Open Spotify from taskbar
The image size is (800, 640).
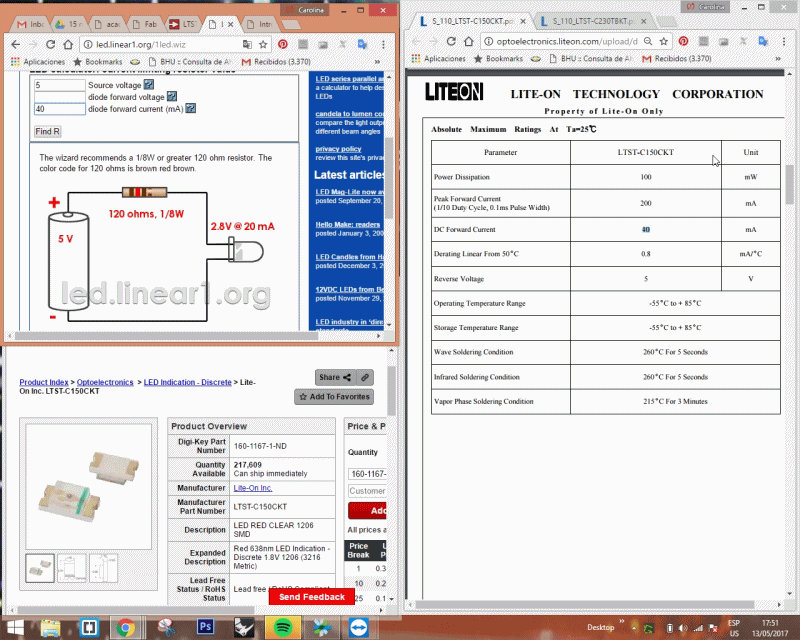283,627
